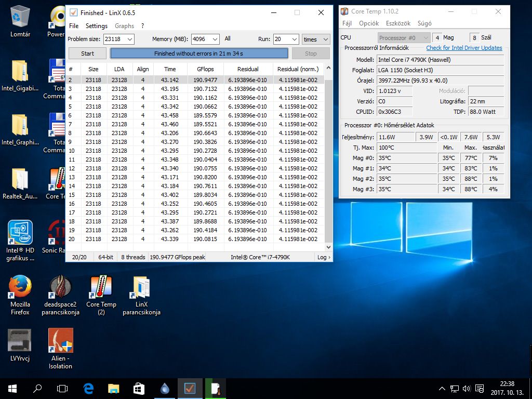The height and width of the screenshot is (399, 532).
Task: Open the Alien - Isolation desktop icon
Action: (x=60, y=341)
